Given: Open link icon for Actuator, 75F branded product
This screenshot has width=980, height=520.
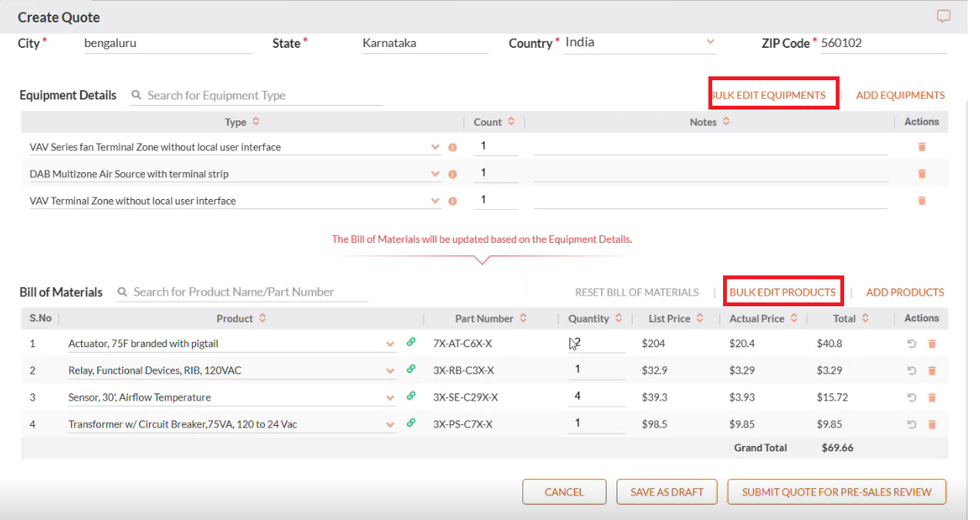Looking at the screenshot, I should tap(411, 342).
